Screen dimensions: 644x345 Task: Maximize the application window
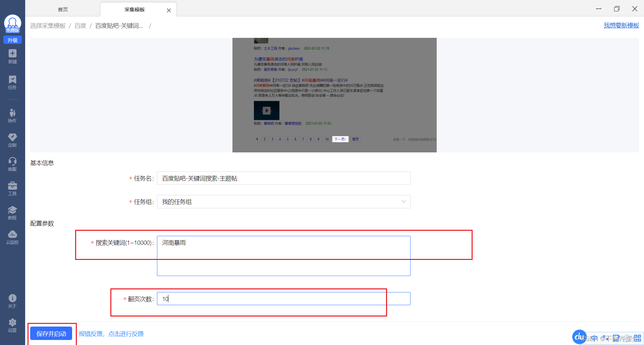pyautogui.click(x=617, y=9)
